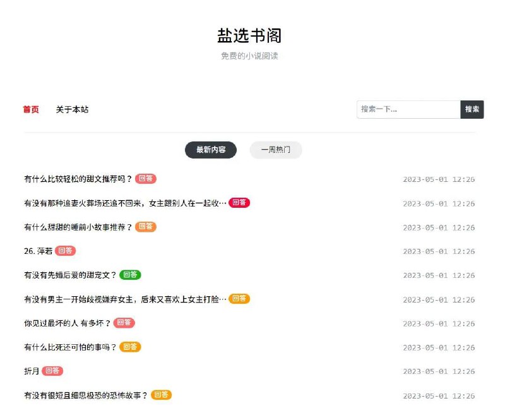Click 回答 tag beside 有什么比较轻松的甜文推荐吗
The height and width of the screenshot is (420, 505).
click(x=146, y=179)
